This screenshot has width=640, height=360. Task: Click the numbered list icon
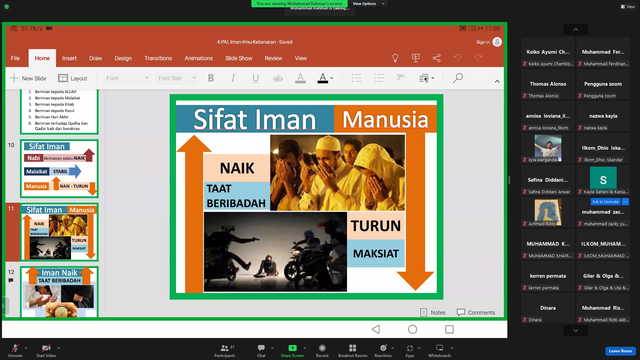(379, 78)
